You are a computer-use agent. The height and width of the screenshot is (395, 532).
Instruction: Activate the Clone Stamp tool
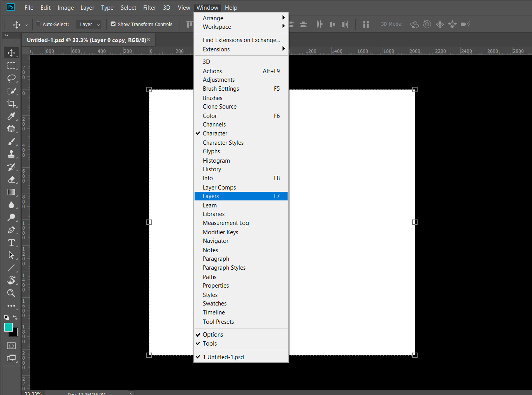point(11,154)
